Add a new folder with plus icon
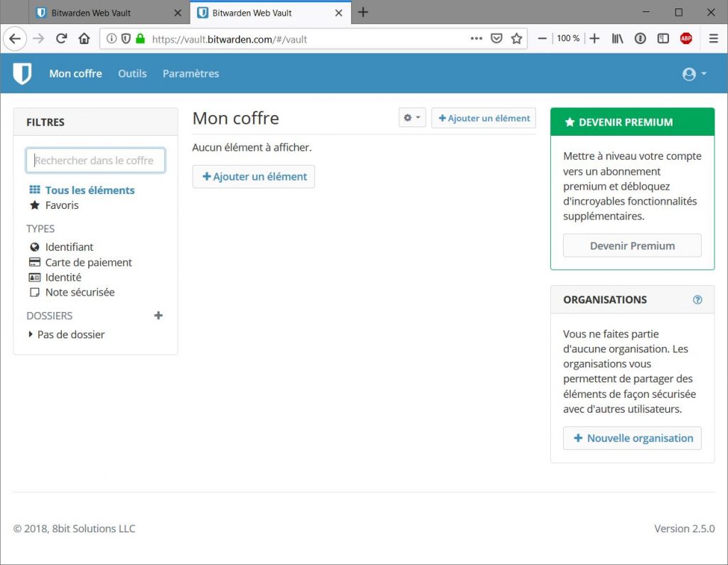This screenshot has height=565, width=728. [x=159, y=316]
